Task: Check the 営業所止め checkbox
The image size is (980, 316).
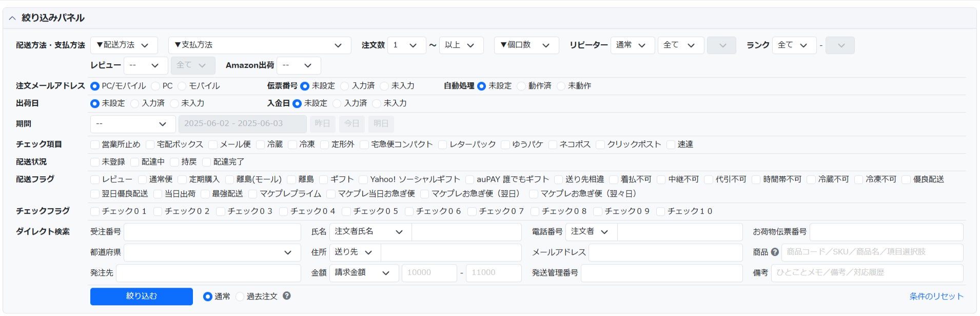Action: tap(95, 145)
